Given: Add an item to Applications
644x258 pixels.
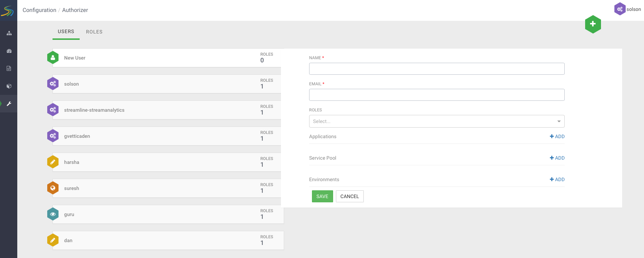Looking at the screenshot, I should 557,136.
